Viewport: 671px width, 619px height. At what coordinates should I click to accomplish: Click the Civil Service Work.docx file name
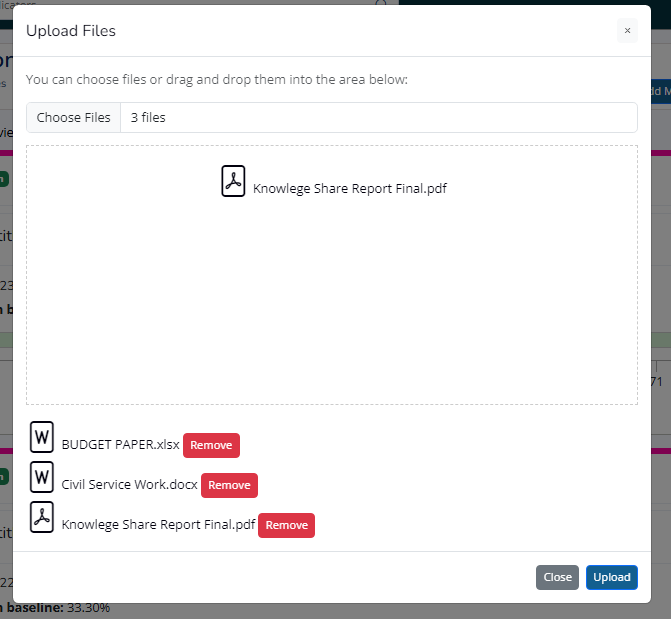[x=129, y=485]
